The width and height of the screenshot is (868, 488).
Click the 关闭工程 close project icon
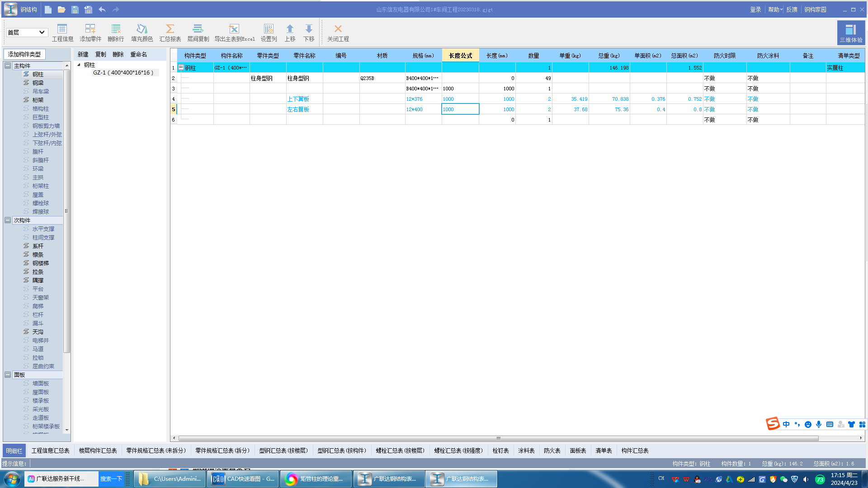point(338,33)
